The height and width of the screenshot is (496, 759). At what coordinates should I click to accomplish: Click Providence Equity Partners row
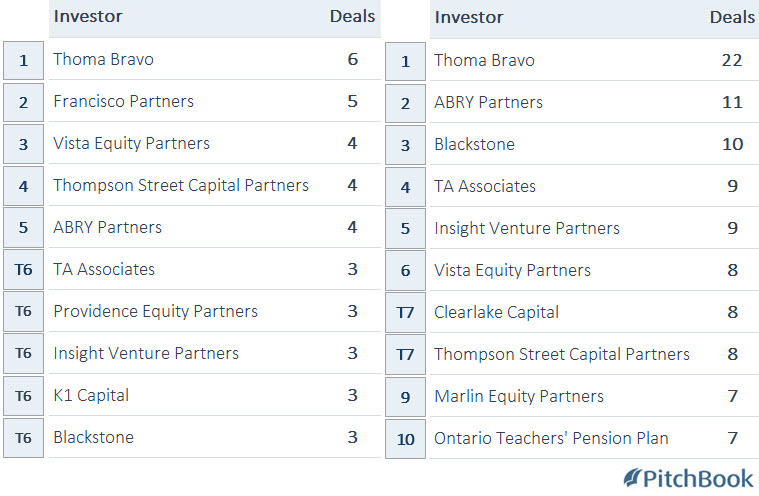pos(215,311)
